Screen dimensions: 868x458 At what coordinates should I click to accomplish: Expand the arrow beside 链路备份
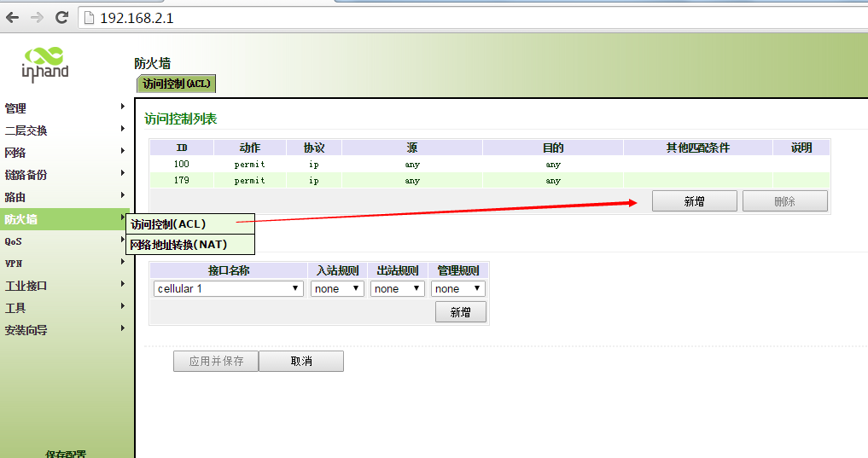click(x=122, y=172)
